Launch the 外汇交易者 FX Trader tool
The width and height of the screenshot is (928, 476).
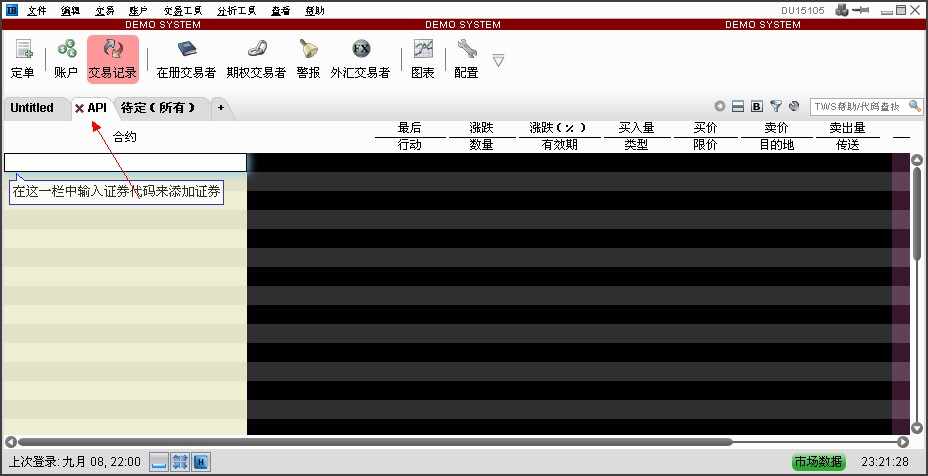point(360,59)
